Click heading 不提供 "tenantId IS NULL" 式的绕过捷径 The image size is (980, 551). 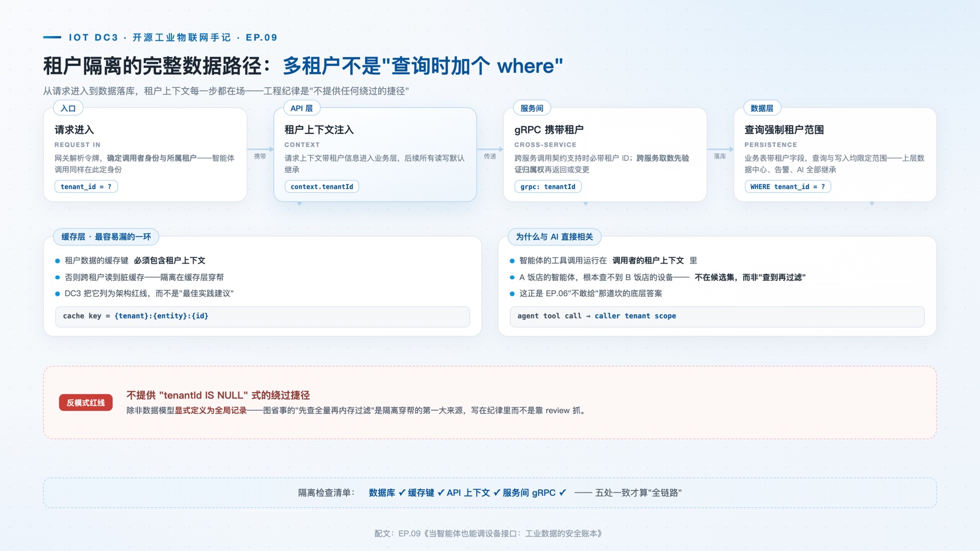(218, 395)
